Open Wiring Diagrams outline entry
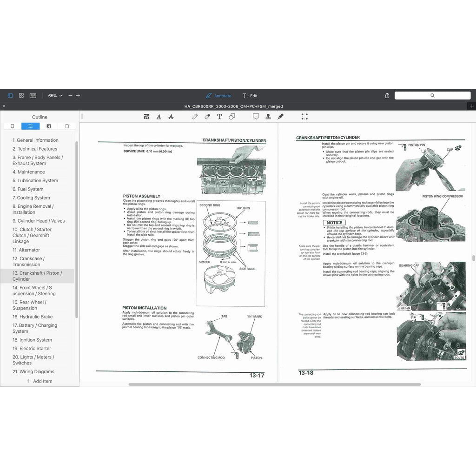 point(33,371)
